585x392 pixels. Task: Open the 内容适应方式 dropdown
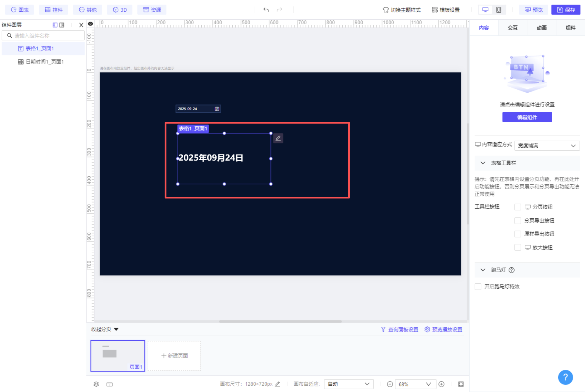pos(547,145)
